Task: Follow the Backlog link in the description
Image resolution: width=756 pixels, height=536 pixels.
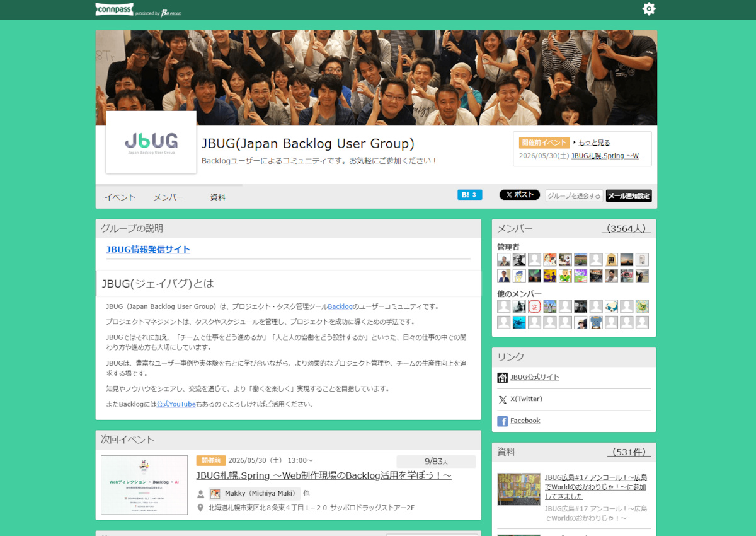Action: pos(340,306)
